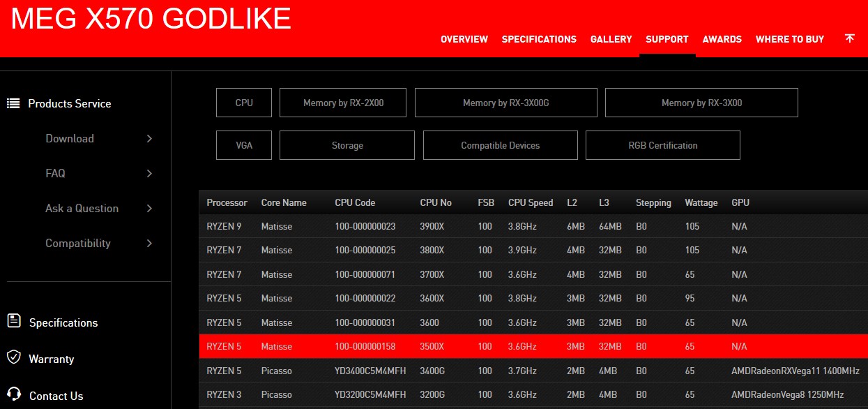The width and height of the screenshot is (868, 409).
Task: Select the Memory by RX-3X00 button
Action: coord(701,103)
